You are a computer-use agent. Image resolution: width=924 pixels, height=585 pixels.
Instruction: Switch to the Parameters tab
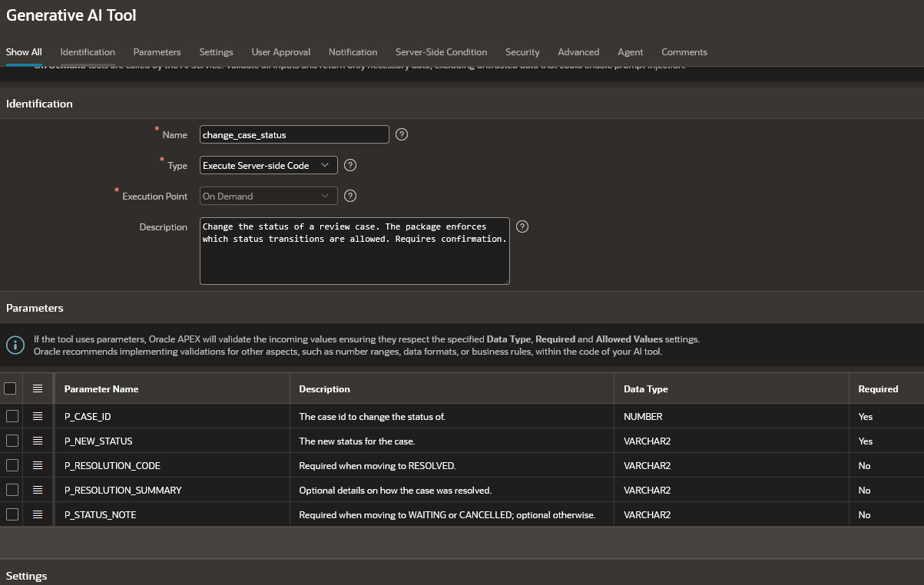(x=157, y=52)
